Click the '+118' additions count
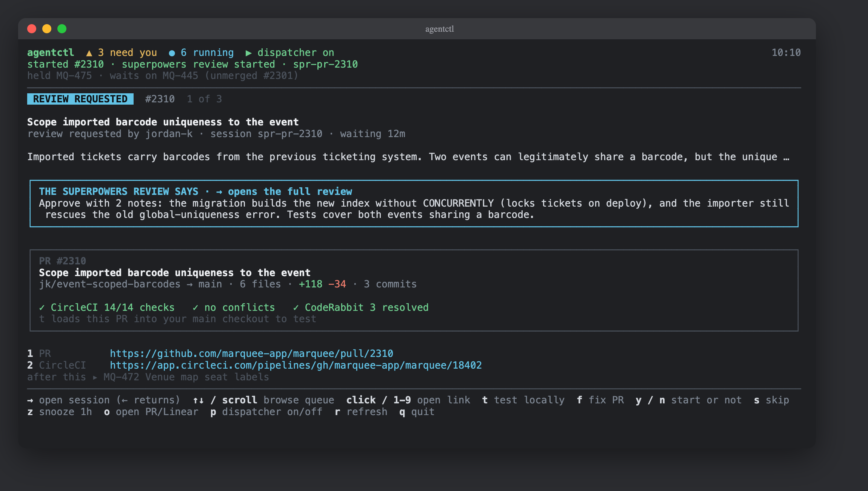Image resolution: width=868 pixels, height=491 pixels. coord(311,284)
